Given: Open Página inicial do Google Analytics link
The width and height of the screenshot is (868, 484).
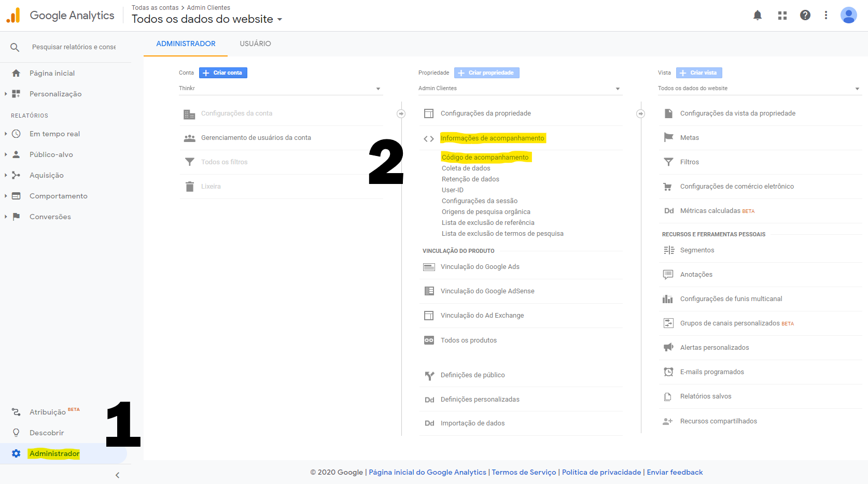Looking at the screenshot, I should pyautogui.click(x=427, y=472).
